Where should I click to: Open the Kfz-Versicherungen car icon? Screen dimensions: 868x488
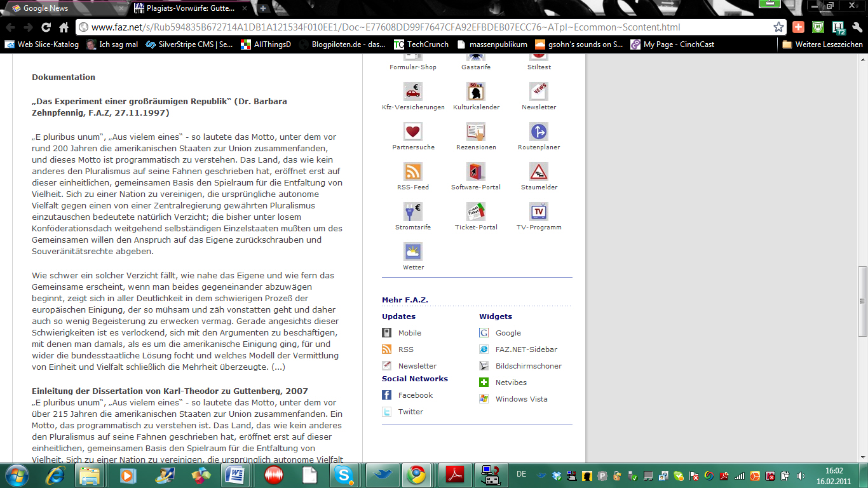click(x=412, y=91)
